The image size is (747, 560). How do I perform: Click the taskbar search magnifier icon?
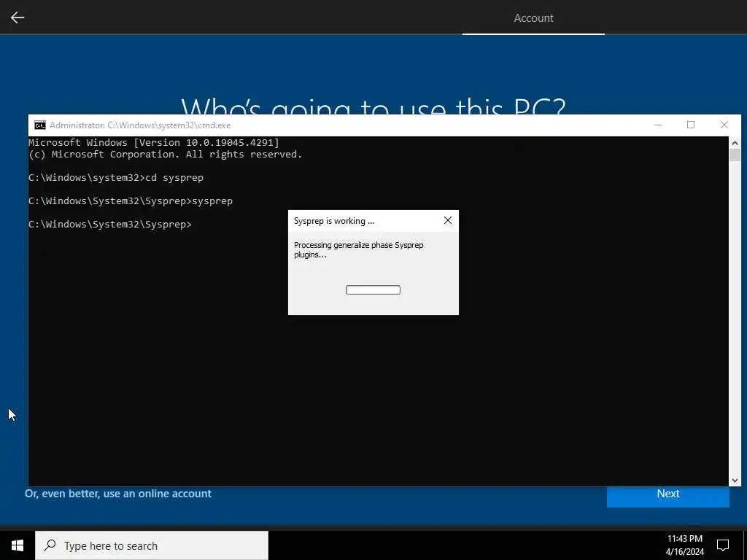click(x=50, y=545)
